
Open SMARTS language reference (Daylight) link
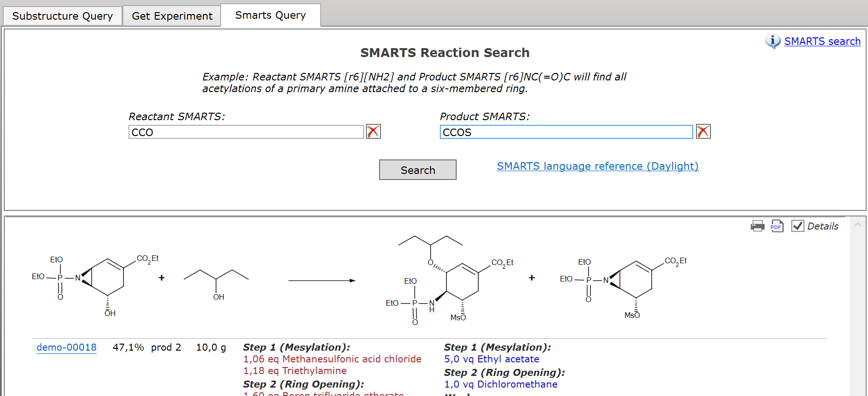tap(597, 166)
